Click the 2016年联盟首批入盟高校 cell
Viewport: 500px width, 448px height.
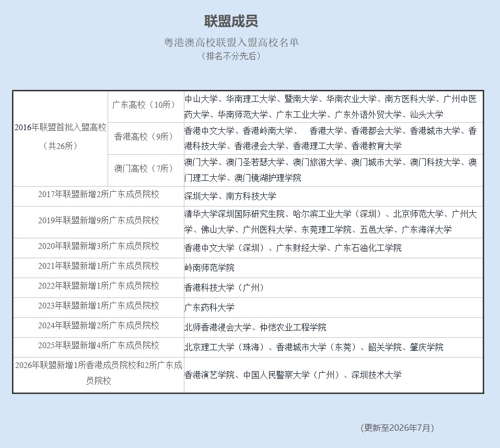pyautogui.click(x=61, y=139)
